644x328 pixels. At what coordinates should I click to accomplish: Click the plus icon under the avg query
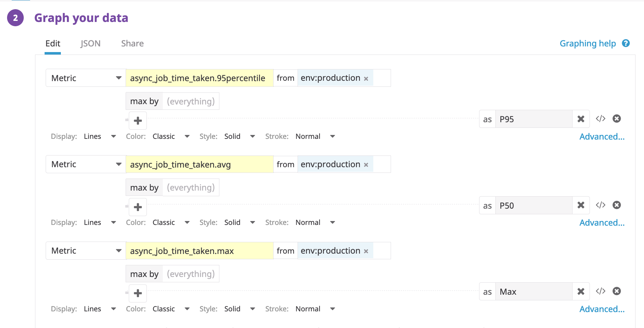(138, 207)
